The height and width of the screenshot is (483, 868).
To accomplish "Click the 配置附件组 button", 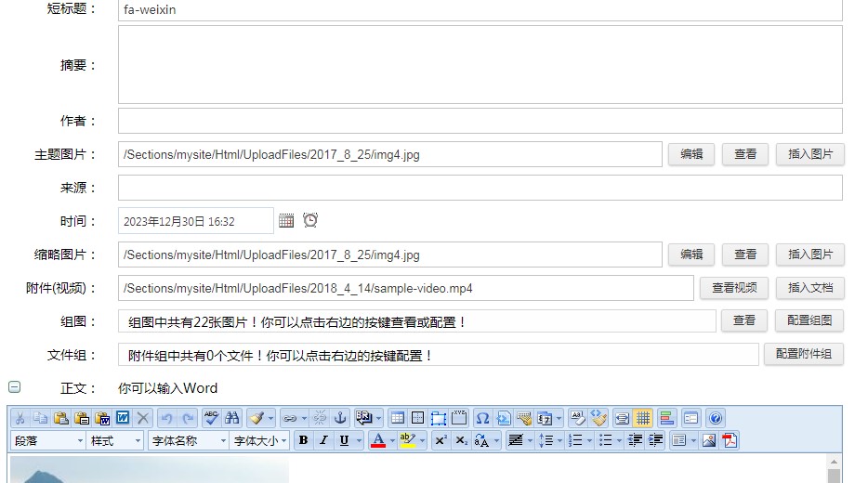I will pyautogui.click(x=803, y=354).
